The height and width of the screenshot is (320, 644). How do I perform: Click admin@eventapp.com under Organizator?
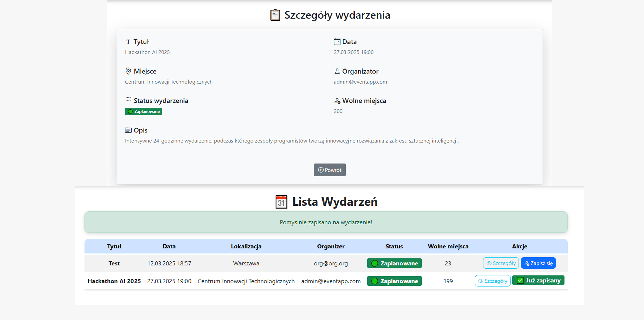(x=360, y=82)
